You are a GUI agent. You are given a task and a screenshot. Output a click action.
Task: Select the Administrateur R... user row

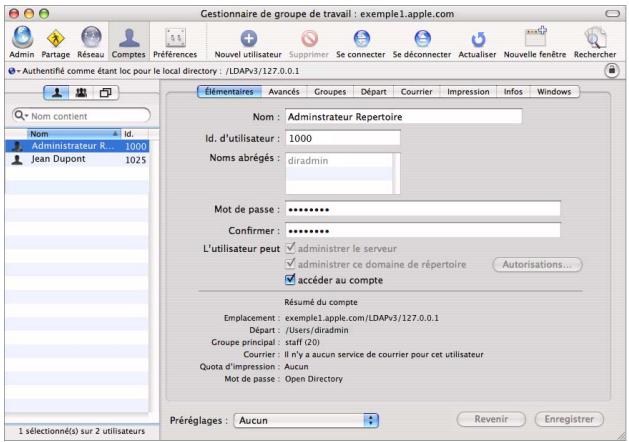(77, 146)
